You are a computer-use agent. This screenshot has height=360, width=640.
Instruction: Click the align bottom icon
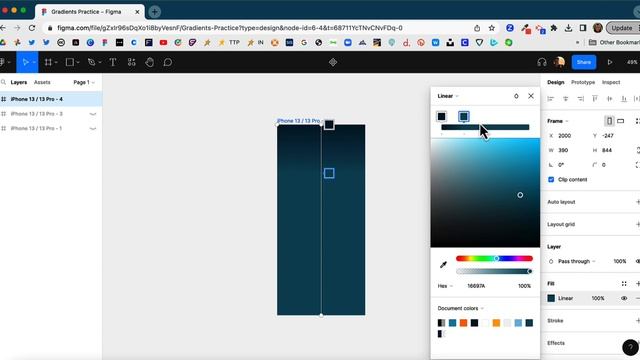coord(624,99)
